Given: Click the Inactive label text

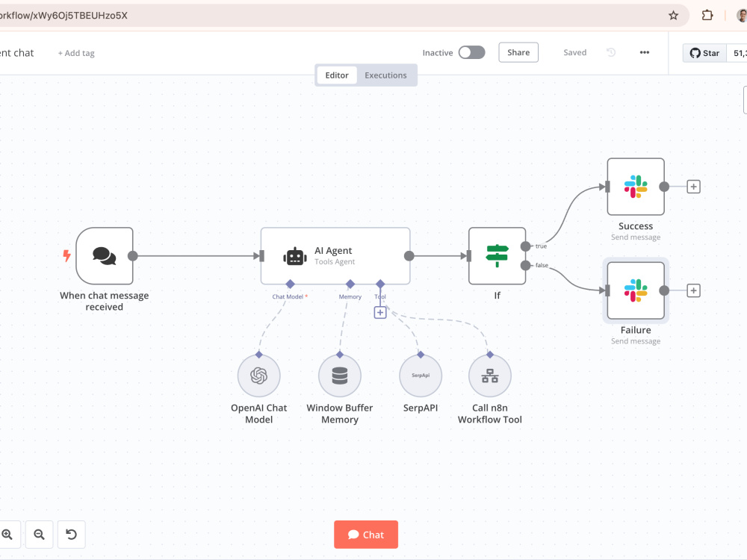Looking at the screenshot, I should (x=437, y=53).
